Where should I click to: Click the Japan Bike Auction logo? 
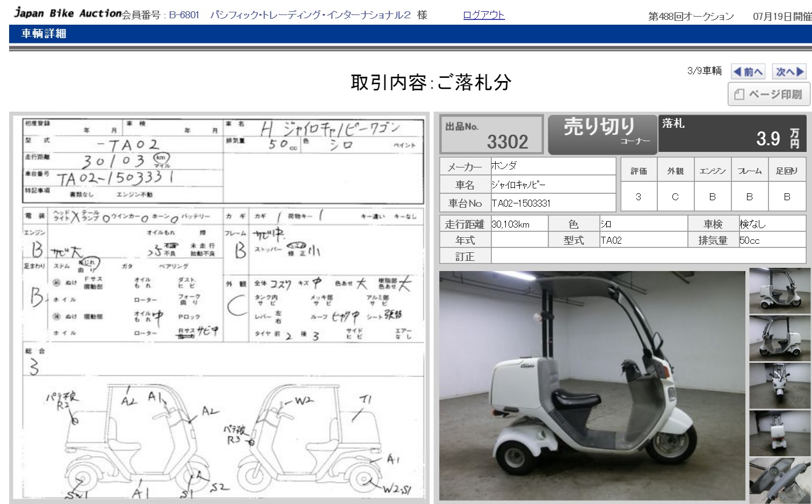pos(68,13)
